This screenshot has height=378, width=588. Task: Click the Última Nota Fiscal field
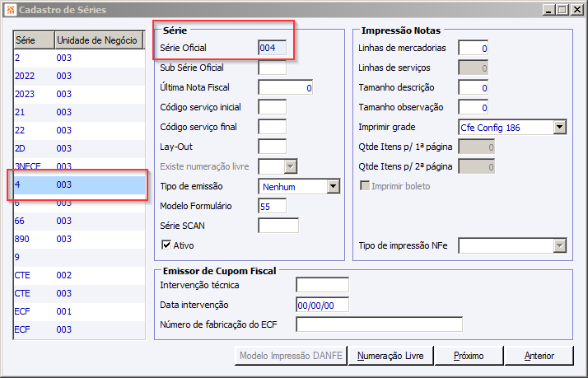(x=285, y=87)
